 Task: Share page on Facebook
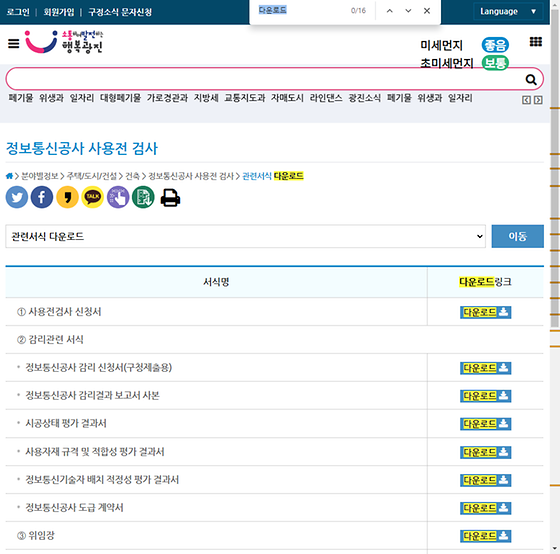click(42, 197)
